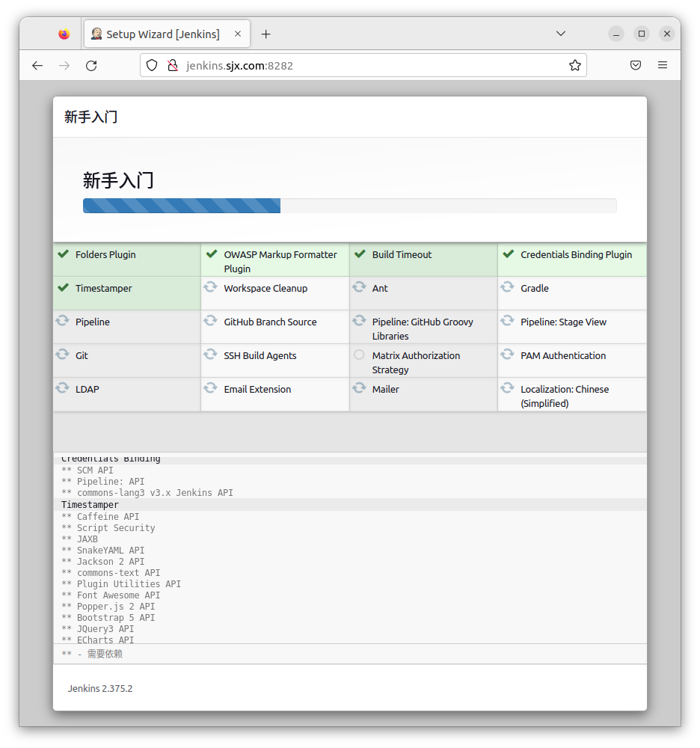Click the pending sync icon beside Git

click(x=63, y=355)
